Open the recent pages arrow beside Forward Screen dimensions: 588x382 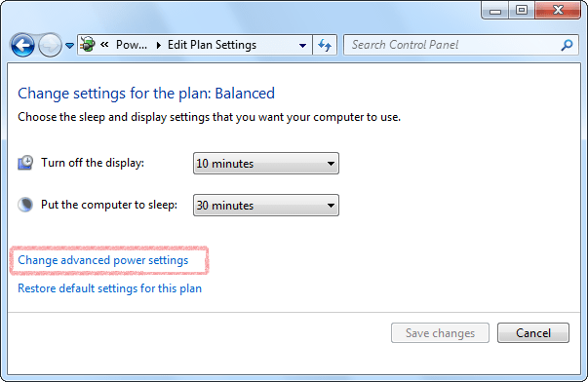[x=70, y=46]
